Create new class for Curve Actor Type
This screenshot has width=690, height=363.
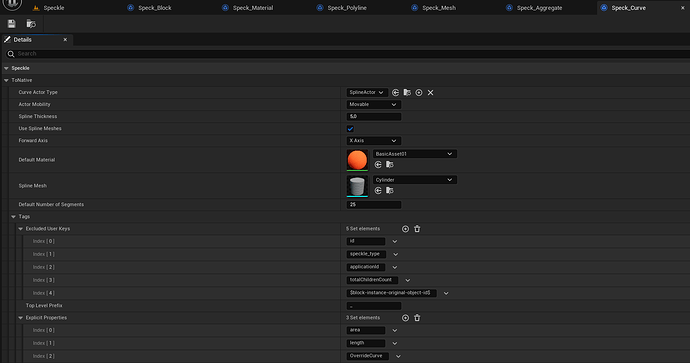coord(418,92)
